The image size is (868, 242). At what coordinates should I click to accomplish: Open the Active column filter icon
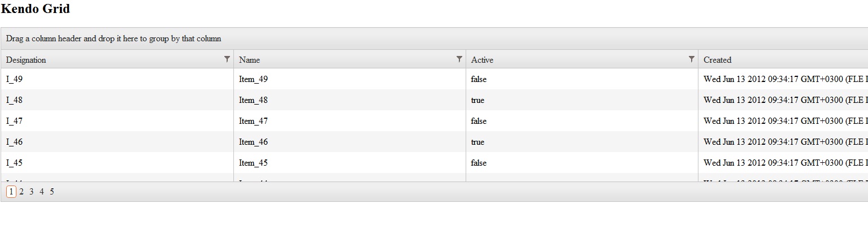click(691, 59)
